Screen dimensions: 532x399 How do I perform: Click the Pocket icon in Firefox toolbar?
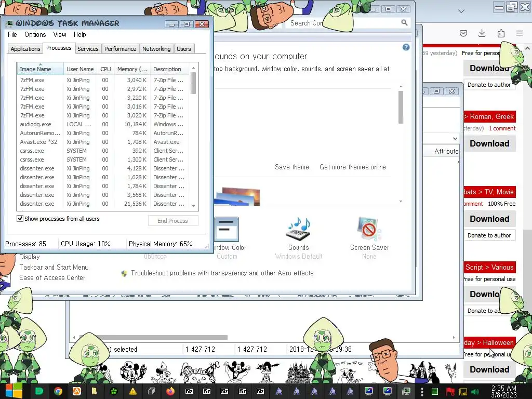point(463,33)
